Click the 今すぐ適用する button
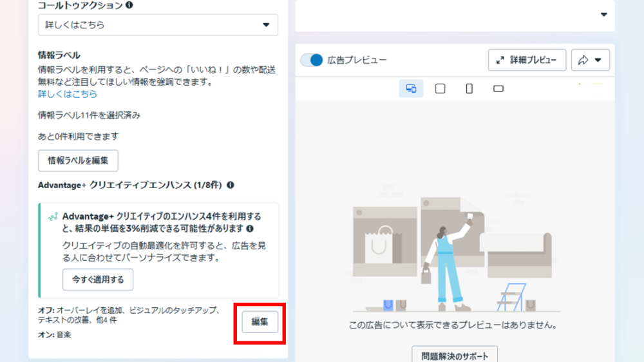The image size is (644, 362). point(98,280)
